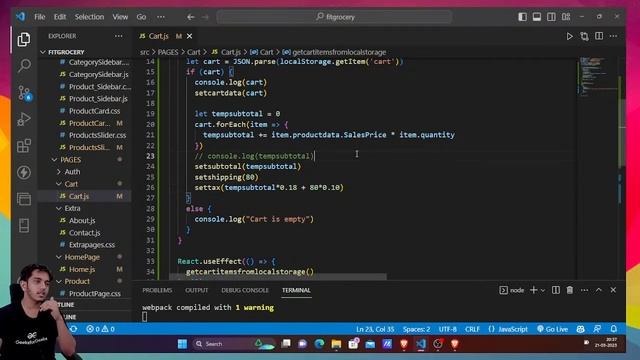
Task: Open Explorer Views and More Actions ellipsis
Action: click(x=118, y=36)
